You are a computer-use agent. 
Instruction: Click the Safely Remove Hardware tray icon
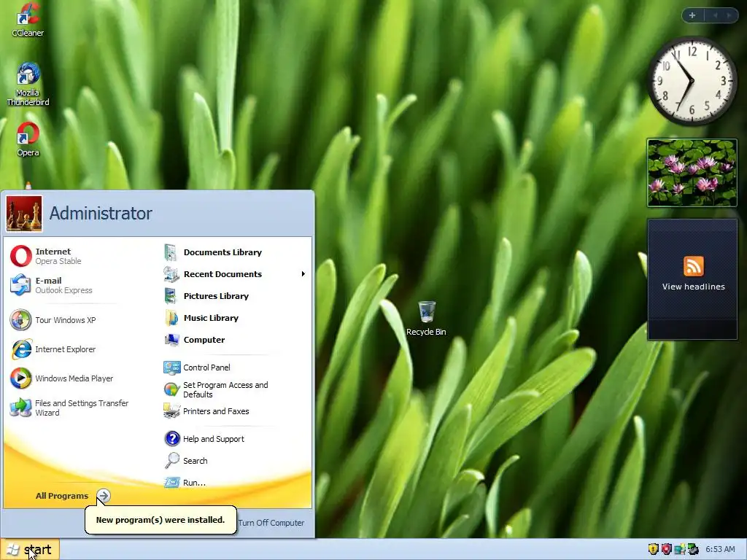click(x=693, y=550)
